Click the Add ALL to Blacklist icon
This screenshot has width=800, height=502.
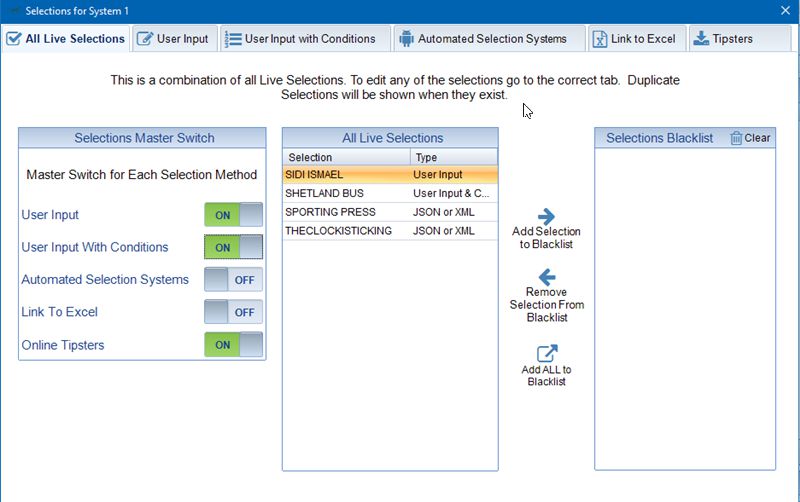point(546,354)
